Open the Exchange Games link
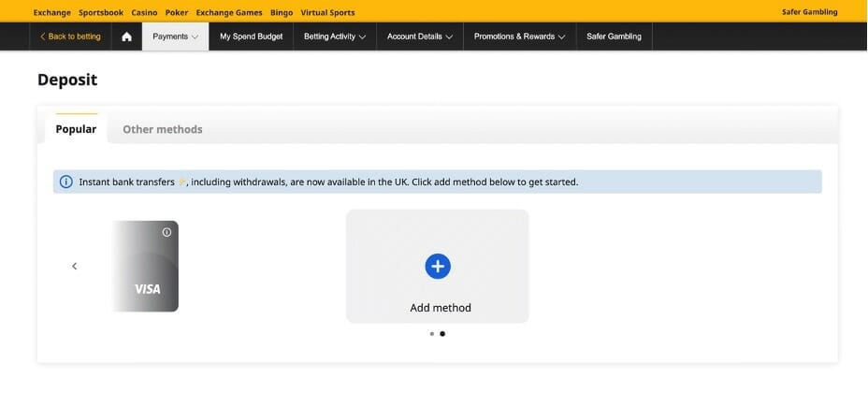Screen dimensions: 868x393 tap(229, 12)
